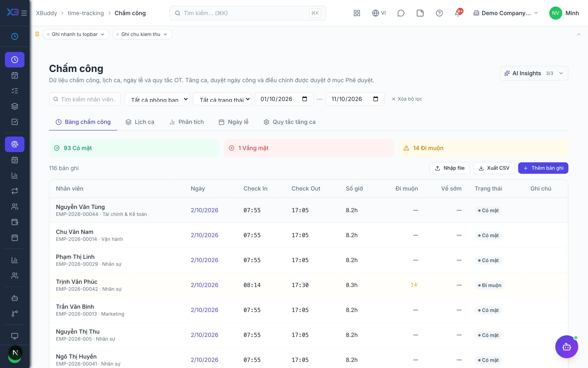Click the end date field 11/10/2026
Screen dimensions: 588x368
pyautogui.click(x=355, y=99)
